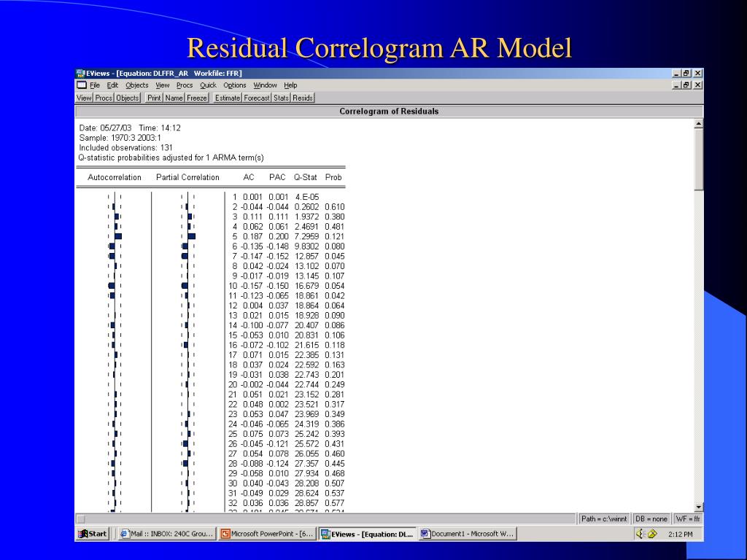Click the yellow system tray icon

coord(652,534)
